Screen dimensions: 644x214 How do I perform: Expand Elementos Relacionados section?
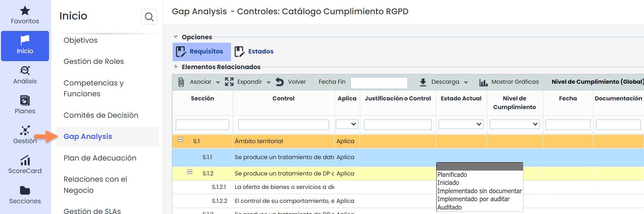[176, 67]
